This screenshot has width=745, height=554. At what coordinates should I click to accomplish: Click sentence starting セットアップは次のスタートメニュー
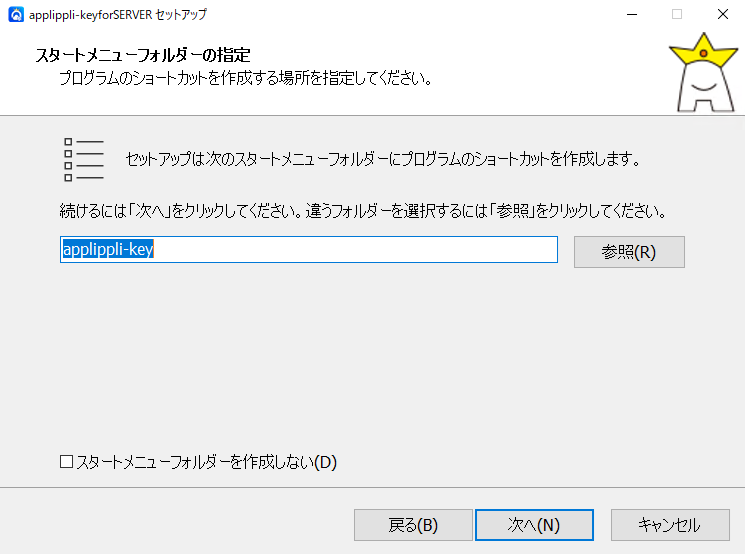(x=383, y=159)
